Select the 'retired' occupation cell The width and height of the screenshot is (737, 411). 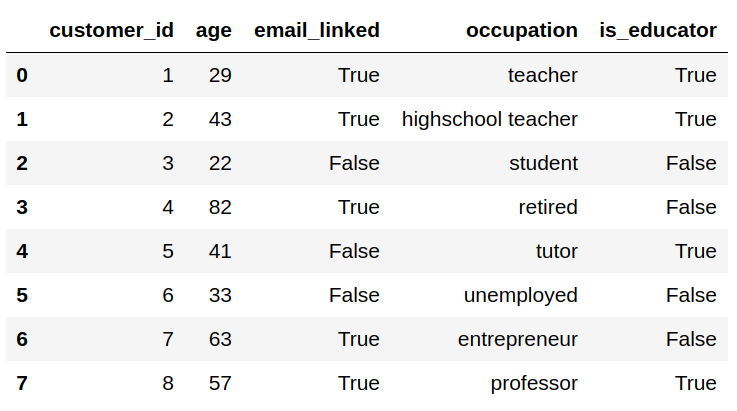[x=548, y=207]
